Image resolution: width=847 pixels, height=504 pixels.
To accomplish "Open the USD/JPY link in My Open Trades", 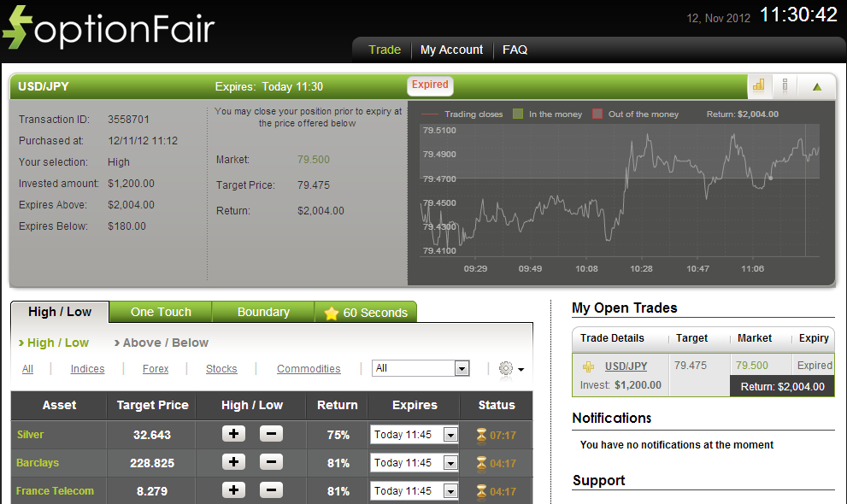I will click(x=626, y=366).
